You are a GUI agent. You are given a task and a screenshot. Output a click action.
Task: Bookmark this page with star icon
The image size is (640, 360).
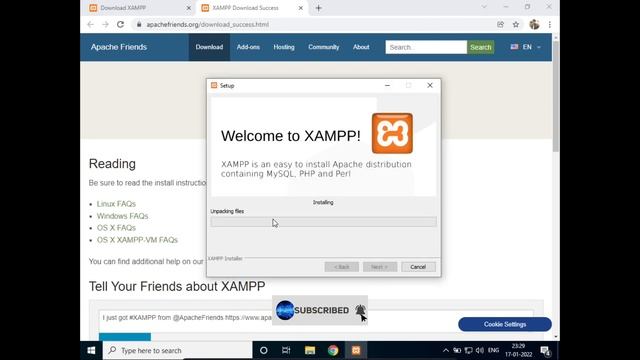516,24
